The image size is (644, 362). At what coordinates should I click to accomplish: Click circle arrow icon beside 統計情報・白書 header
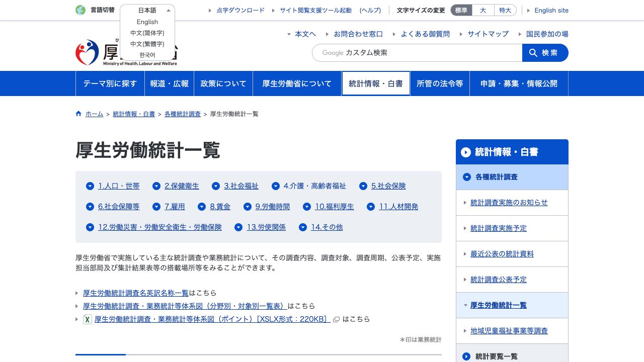click(x=465, y=152)
